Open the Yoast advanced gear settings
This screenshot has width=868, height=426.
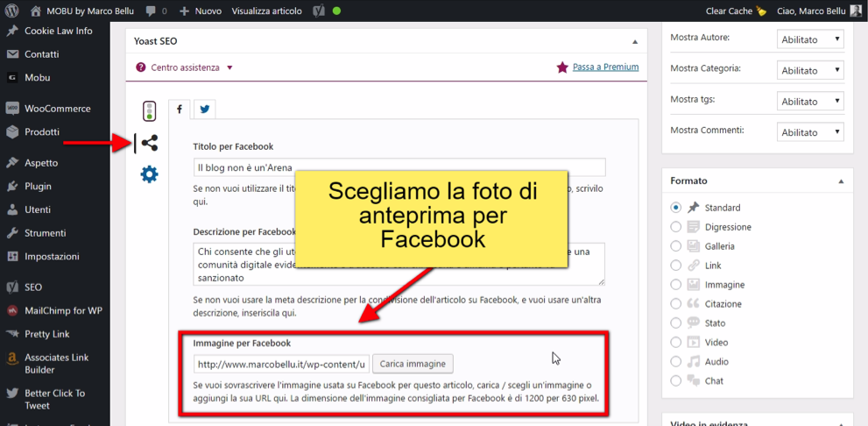pyautogui.click(x=149, y=174)
